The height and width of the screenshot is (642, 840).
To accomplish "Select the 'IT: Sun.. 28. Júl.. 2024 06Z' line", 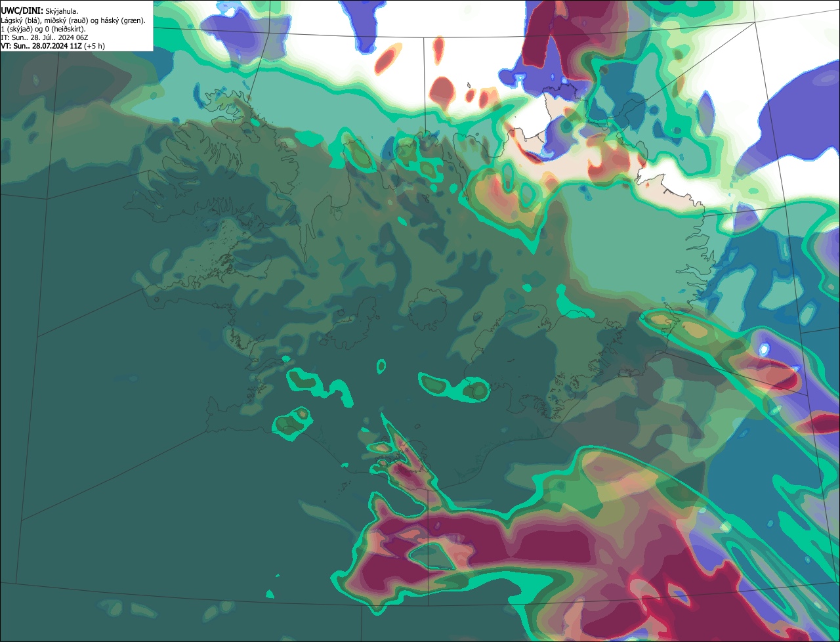I will click(44, 37).
